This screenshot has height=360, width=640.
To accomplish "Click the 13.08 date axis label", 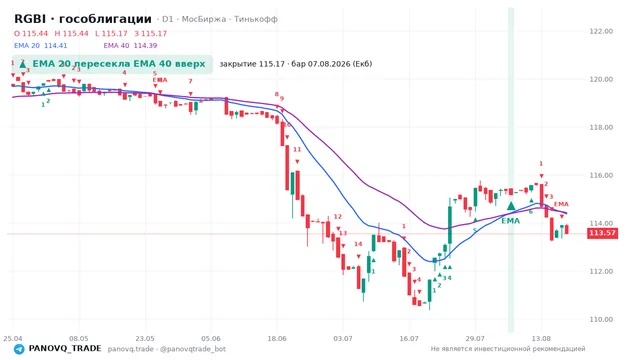I will 541,338.
